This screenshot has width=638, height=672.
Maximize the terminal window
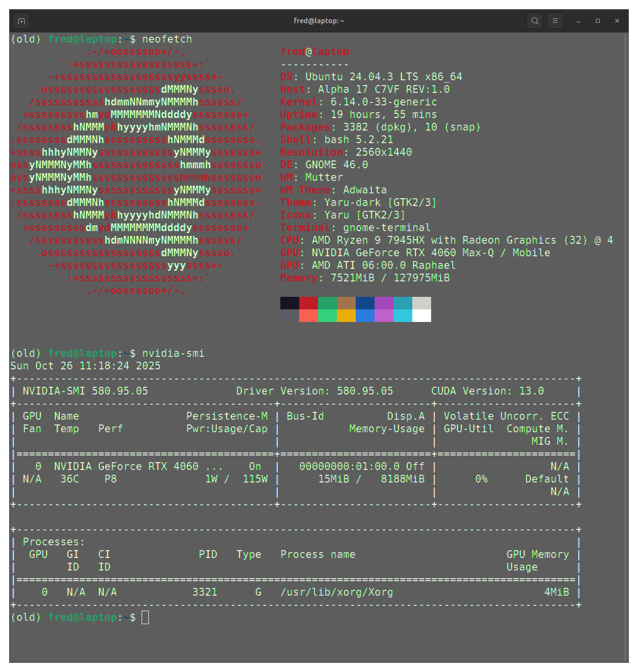(598, 21)
